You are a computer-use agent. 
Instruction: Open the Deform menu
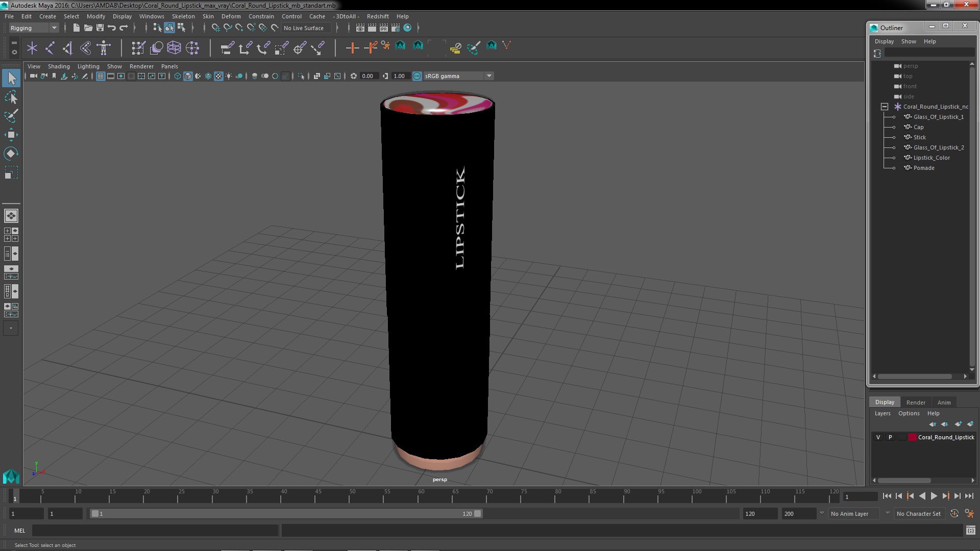click(231, 16)
